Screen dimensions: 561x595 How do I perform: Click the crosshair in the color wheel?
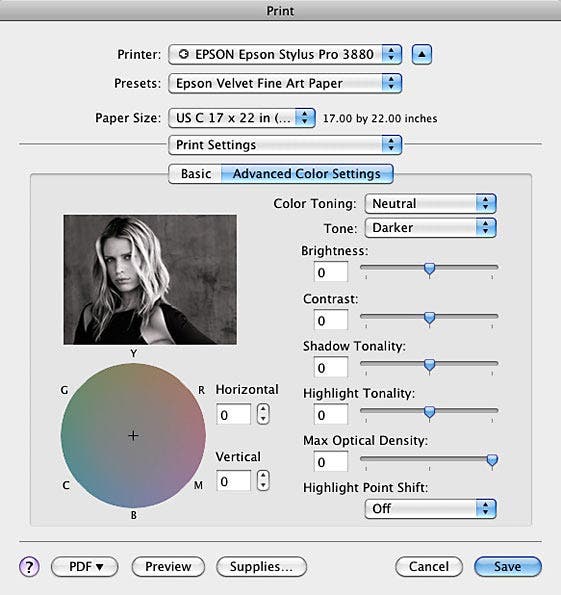(x=133, y=435)
